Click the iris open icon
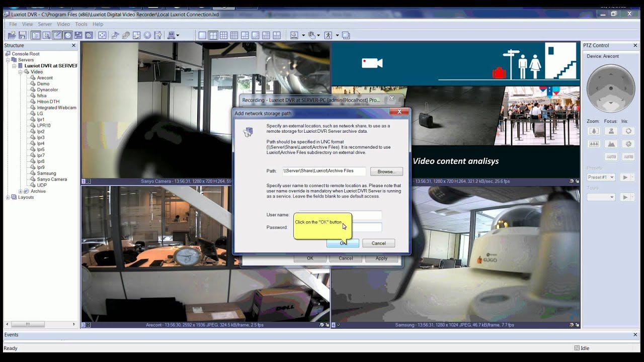Image resolution: width=644 pixels, height=362 pixels. pyautogui.click(x=628, y=131)
